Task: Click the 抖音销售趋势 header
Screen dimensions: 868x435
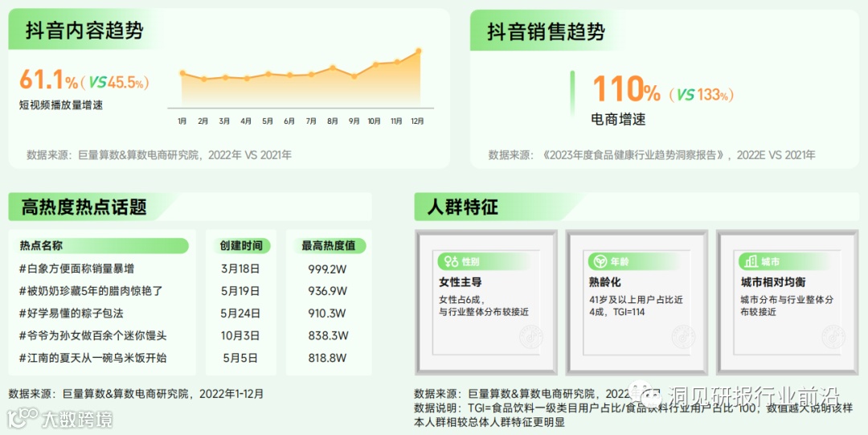Action: [546, 31]
